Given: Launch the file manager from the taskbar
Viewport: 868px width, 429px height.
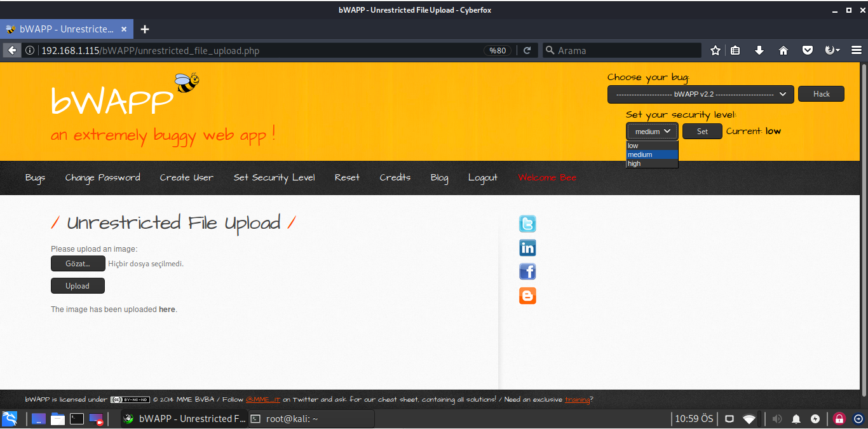Looking at the screenshot, I should pos(58,419).
